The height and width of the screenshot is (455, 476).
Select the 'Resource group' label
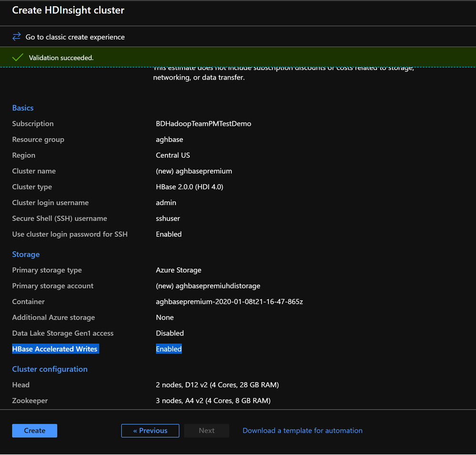(38, 139)
